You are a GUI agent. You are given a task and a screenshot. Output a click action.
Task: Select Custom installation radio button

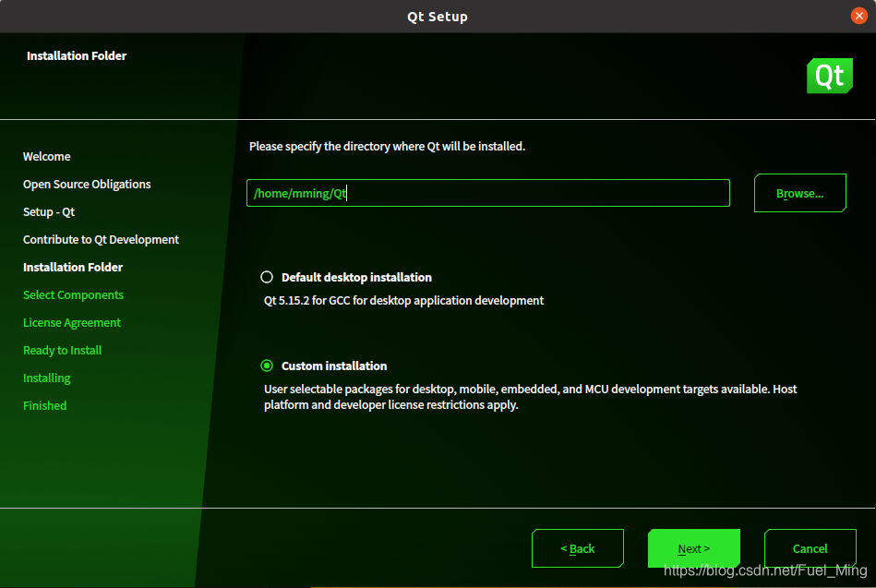coord(267,366)
